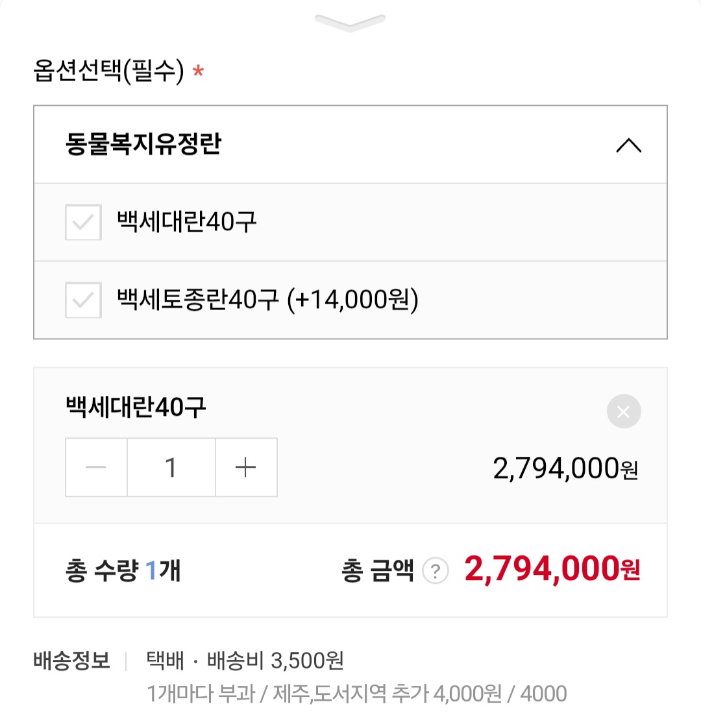Click the bold 백세대란40구 selected item title
701x728 pixels.
point(136,407)
